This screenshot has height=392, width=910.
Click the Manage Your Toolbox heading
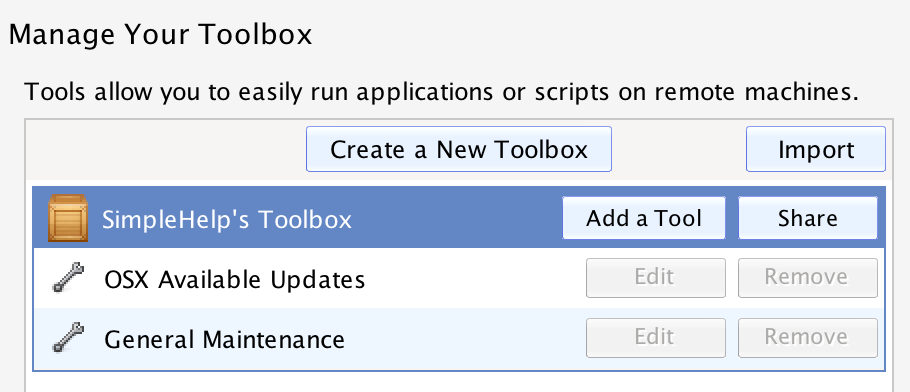[160, 35]
